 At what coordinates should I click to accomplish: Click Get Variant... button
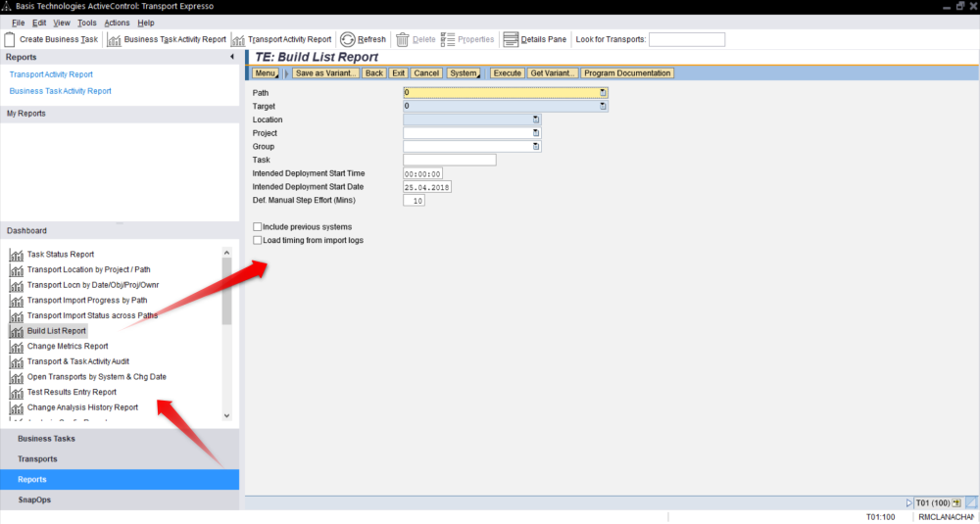(x=553, y=73)
